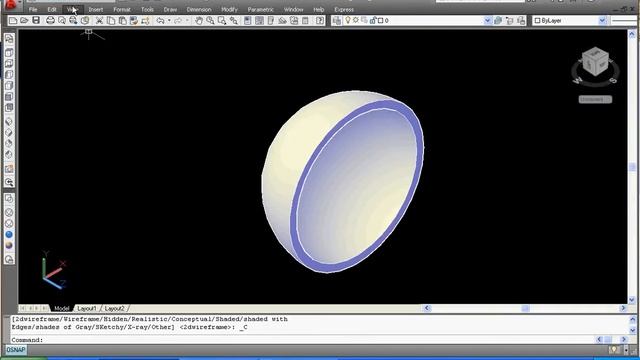Viewport: 640px width, 360px height.
Task: Click the Match Properties icon
Action: [x=133, y=20]
